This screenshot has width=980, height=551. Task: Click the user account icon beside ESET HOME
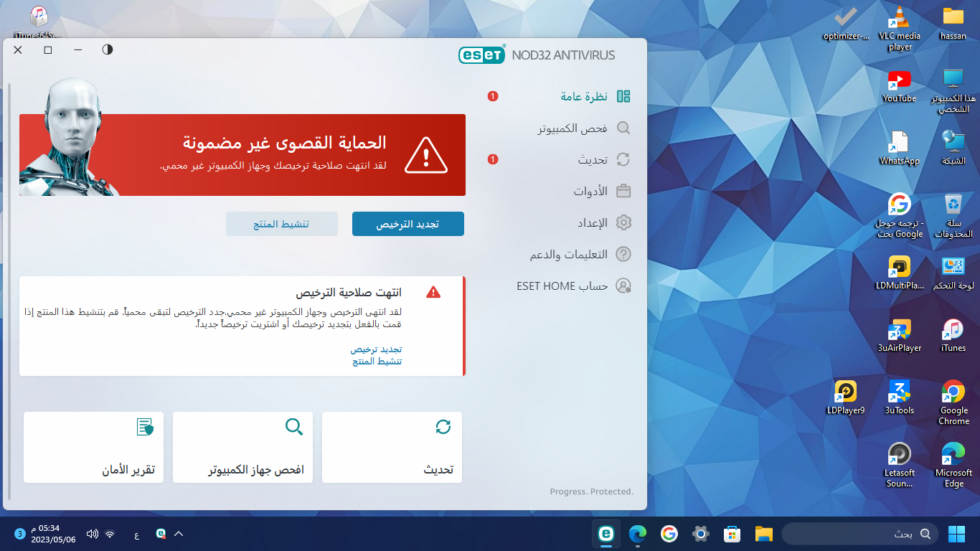[623, 286]
